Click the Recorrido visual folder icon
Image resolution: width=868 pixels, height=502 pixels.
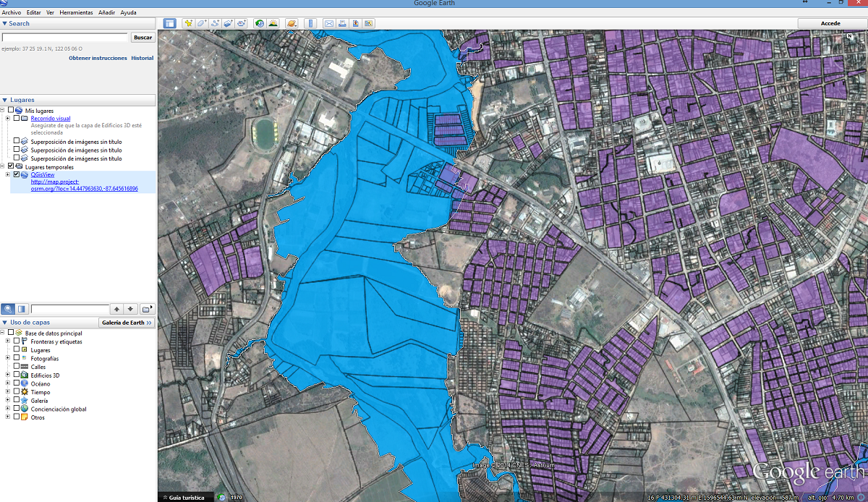pos(25,118)
